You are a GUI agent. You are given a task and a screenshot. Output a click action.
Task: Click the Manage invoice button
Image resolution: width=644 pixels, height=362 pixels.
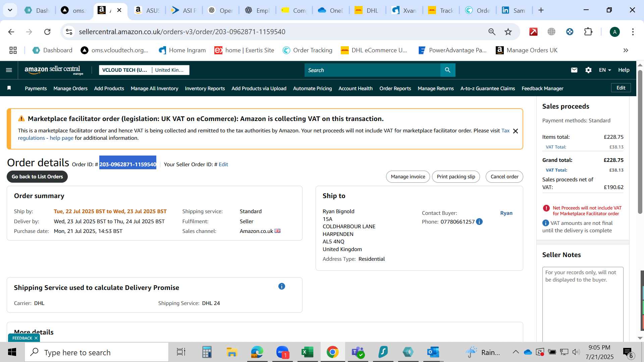(408, 177)
